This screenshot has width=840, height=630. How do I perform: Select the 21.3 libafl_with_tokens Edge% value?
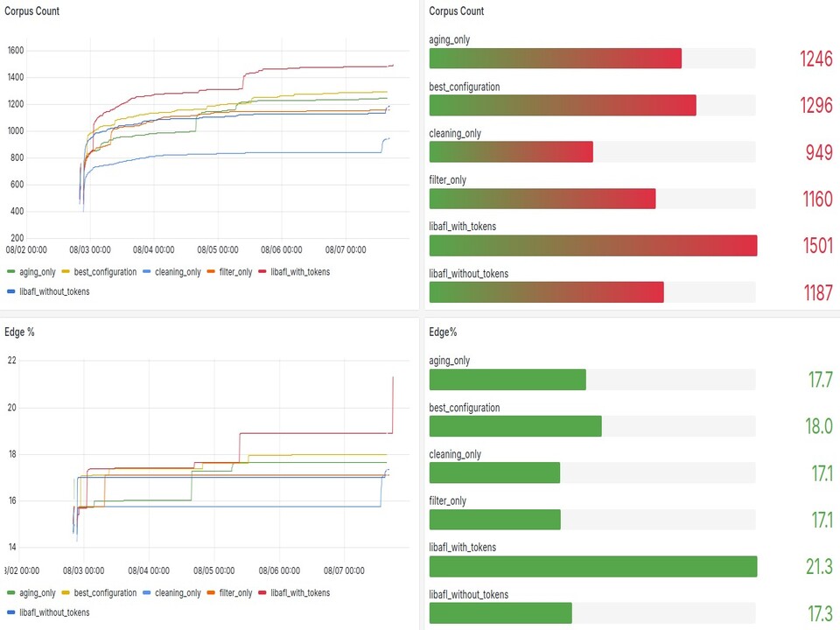coord(819,567)
